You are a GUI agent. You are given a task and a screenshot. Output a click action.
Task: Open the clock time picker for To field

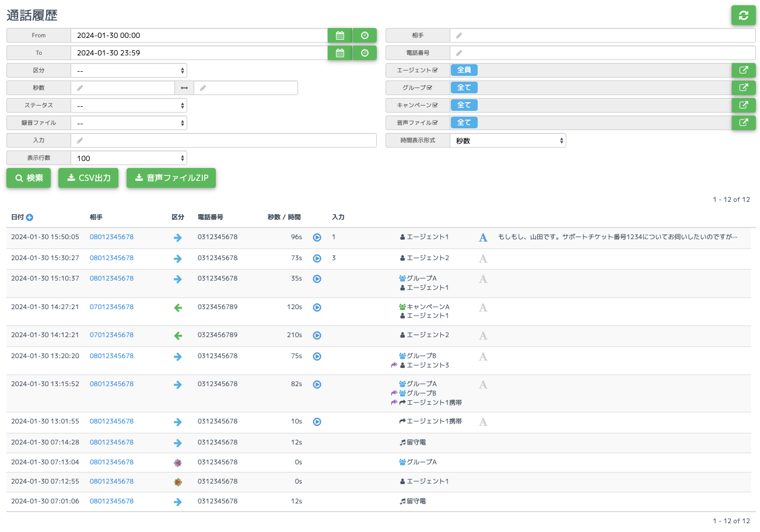point(365,53)
